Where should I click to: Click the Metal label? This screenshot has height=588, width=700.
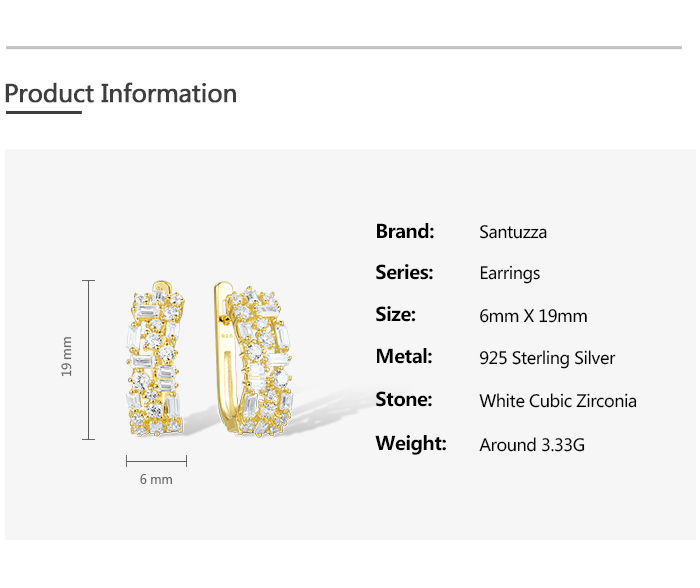pyautogui.click(x=404, y=356)
